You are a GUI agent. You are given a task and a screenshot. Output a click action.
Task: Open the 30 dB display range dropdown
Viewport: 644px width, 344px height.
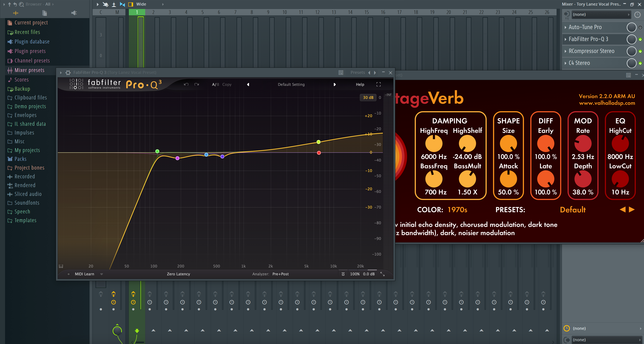click(368, 97)
